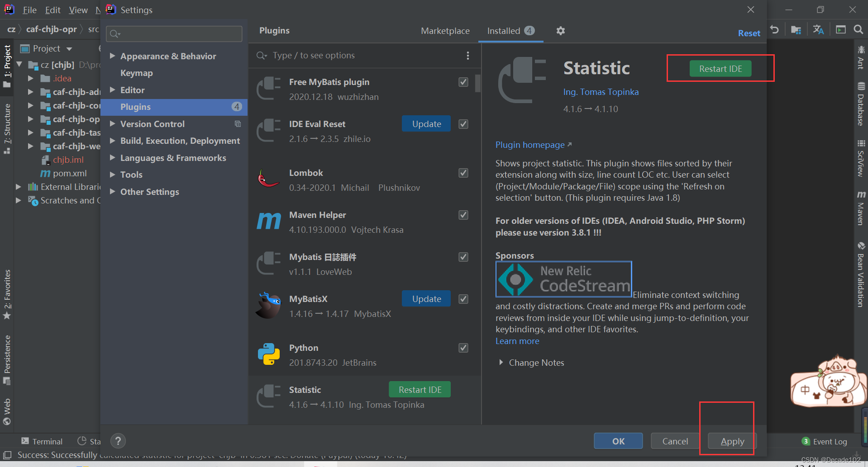Update the IDE Eval Reset plugin
Screen dimensions: 868x467
(426, 124)
